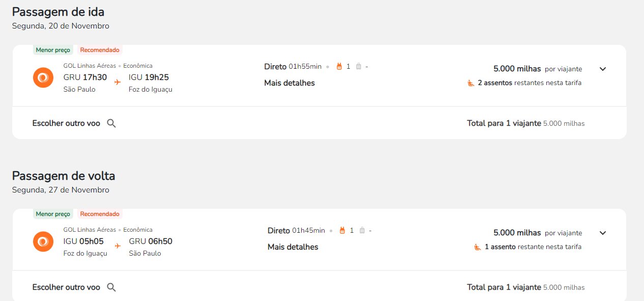
Task: Click the magnifier icon in the return card
Action: [x=111, y=287]
